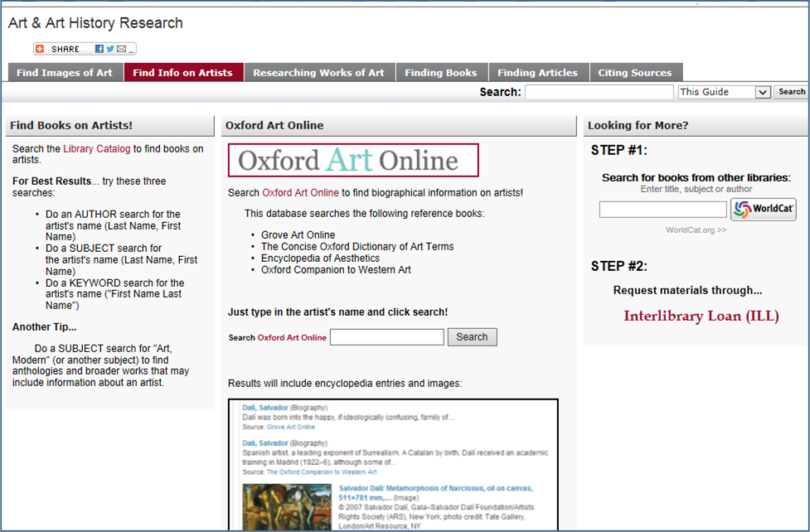Switch to the Citing Sources tab
This screenshot has width=810, height=532.
coord(635,73)
